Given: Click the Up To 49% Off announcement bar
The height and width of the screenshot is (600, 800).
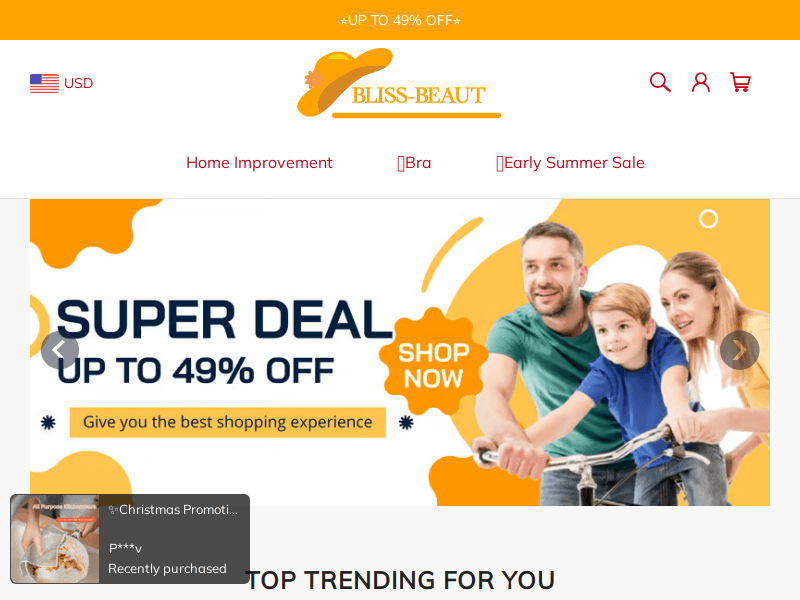Looking at the screenshot, I should coord(400,20).
